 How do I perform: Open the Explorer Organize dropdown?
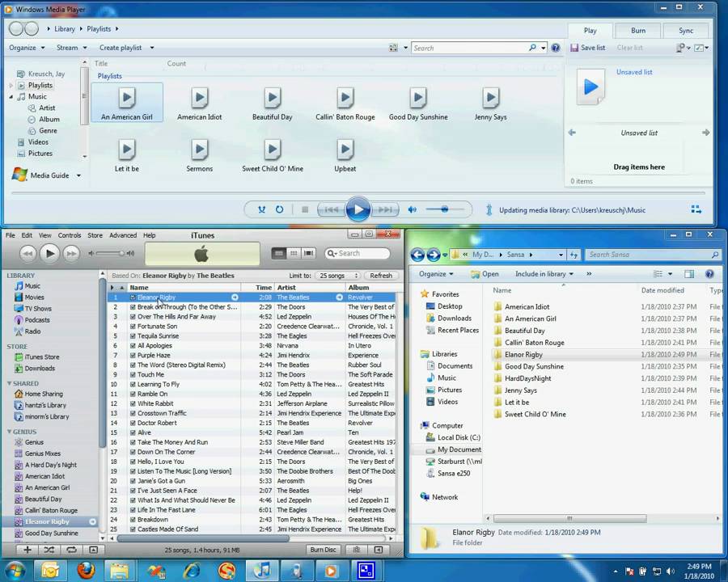(x=436, y=274)
